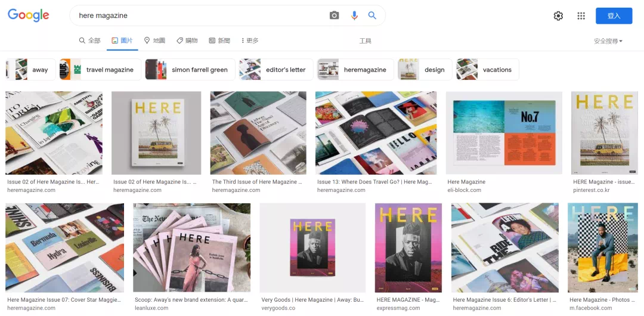Expand the 更多 (More) menu
This screenshot has height=316, width=644.
[x=249, y=41]
